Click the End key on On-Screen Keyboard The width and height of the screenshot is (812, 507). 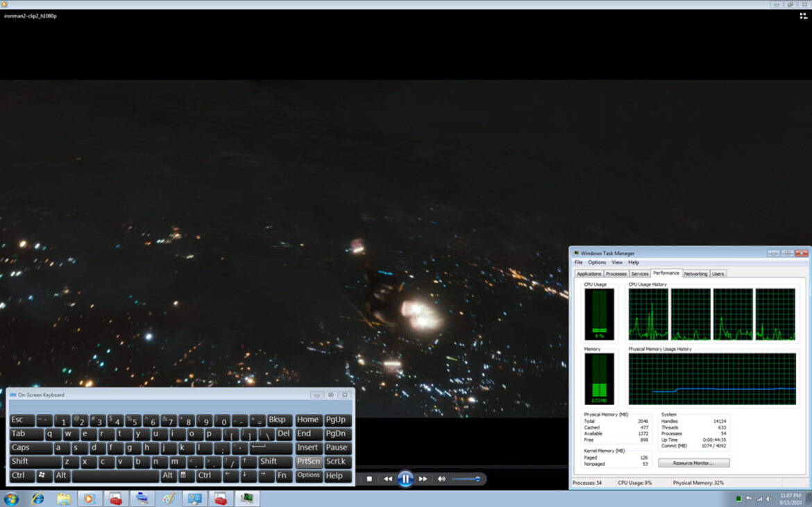309,434
